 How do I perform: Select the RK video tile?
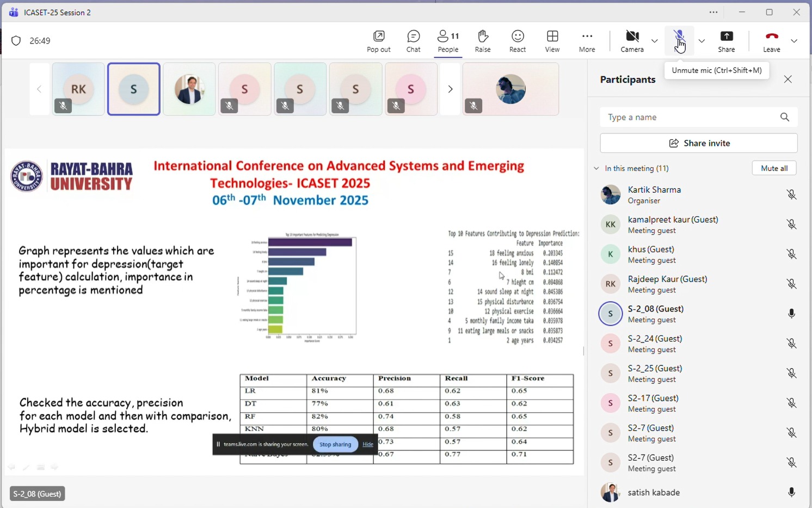tap(78, 89)
